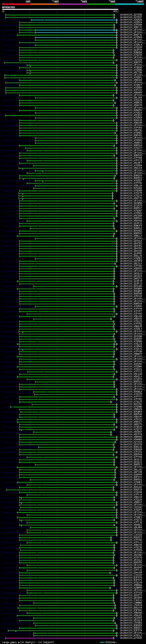
Task: Select the query name BP056393
Action: point(8,7)
